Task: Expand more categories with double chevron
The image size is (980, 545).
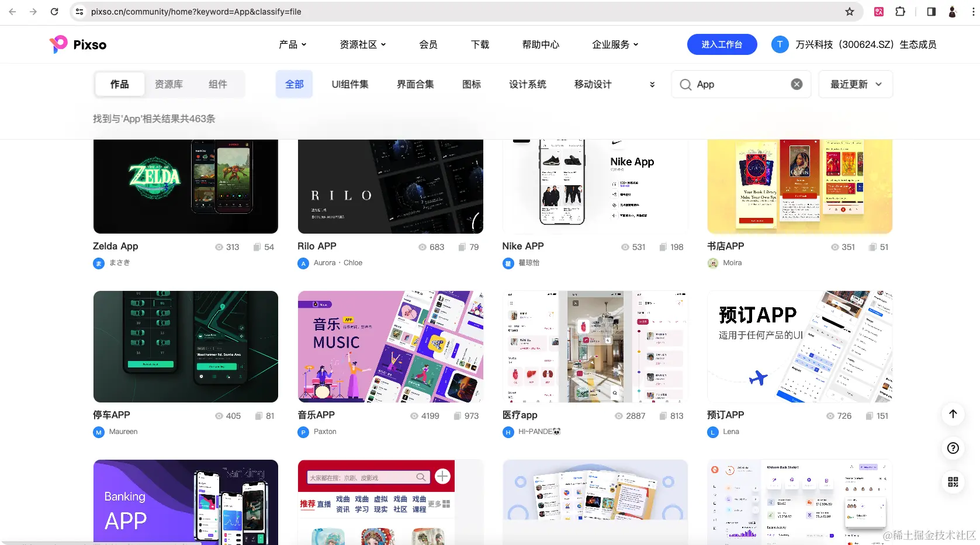Action: coord(652,85)
